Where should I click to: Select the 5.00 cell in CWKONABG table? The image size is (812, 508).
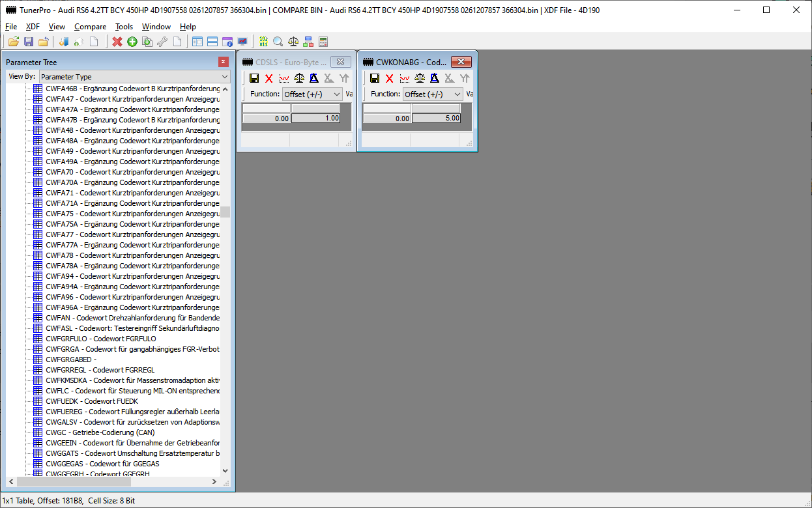(436, 119)
